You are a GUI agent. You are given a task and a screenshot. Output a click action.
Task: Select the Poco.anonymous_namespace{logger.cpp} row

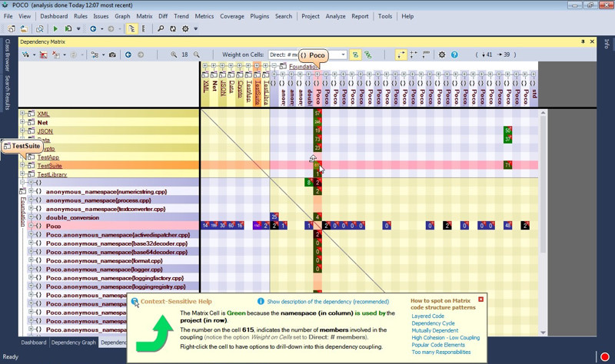pos(104,270)
